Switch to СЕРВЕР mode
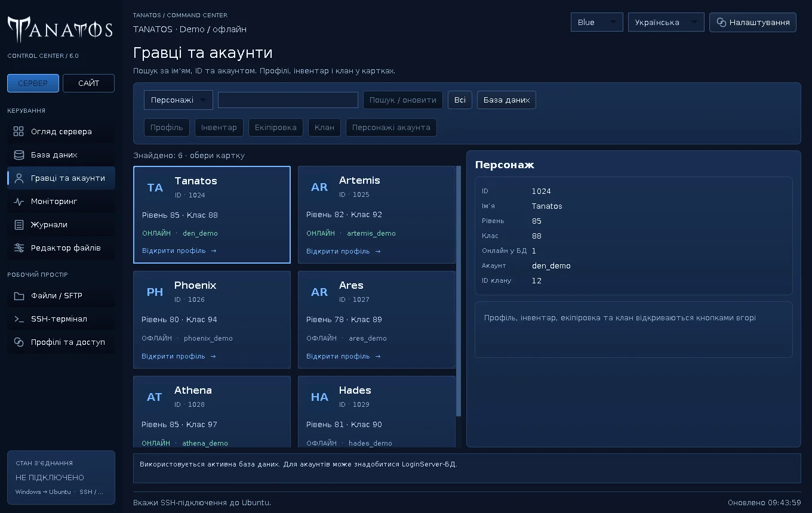 pos(33,83)
